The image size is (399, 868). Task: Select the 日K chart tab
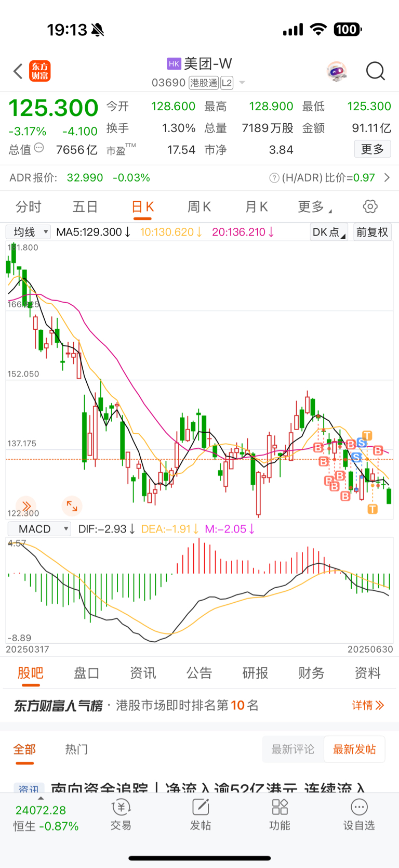pyautogui.click(x=142, y=207)
